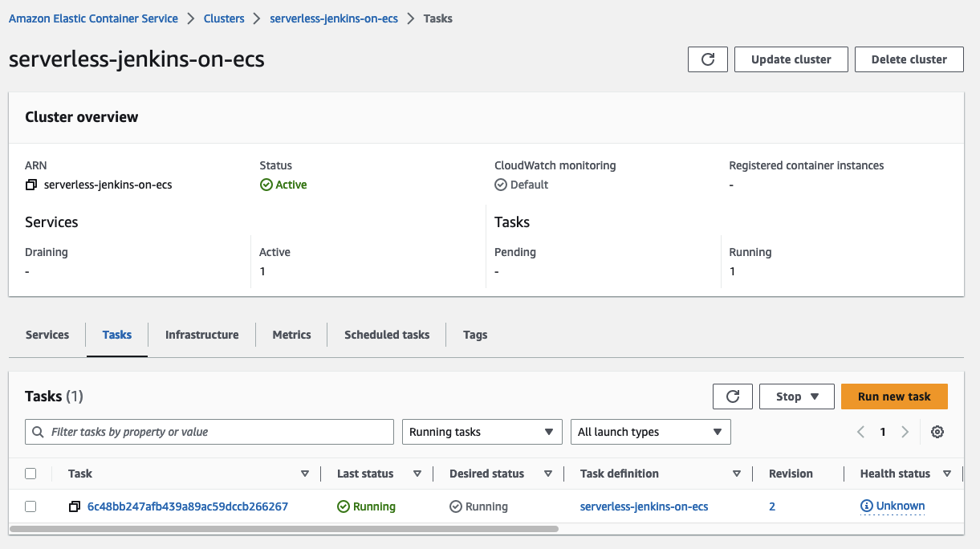Click the Tasks panel refresh icon
Viewport: 980px width, 549px height.
pos(732,396)
